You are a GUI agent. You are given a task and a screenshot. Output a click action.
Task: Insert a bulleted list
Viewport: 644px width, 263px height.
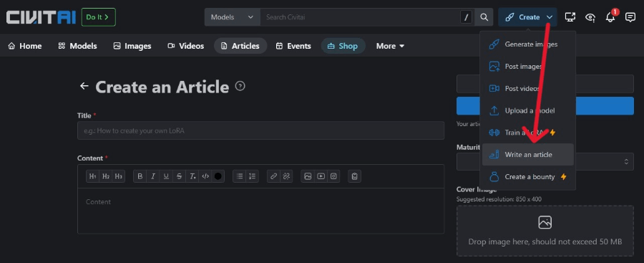point(240,176)
